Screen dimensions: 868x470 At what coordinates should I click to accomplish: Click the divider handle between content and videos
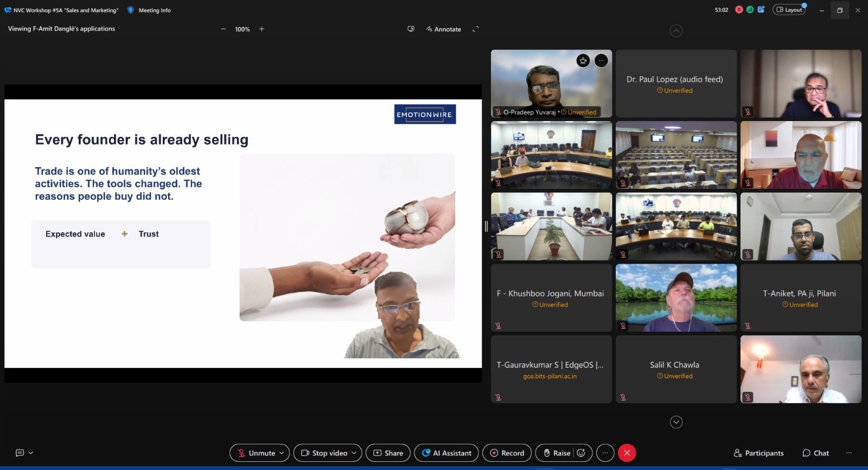486,226
